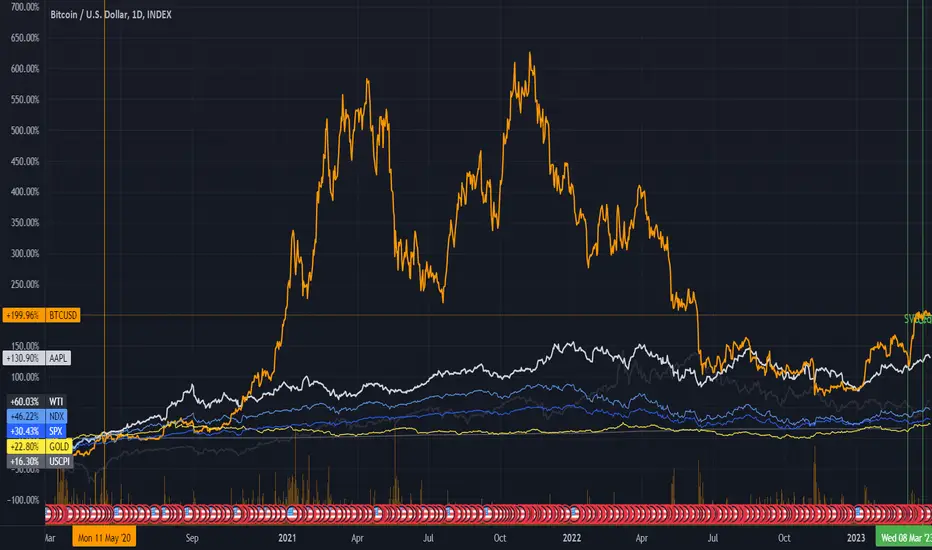The image size is (932, 550).
Task: Click the Bitcoin / U.S. Dollar chart title
Action: pyautogui.click(x=111, y=14)
